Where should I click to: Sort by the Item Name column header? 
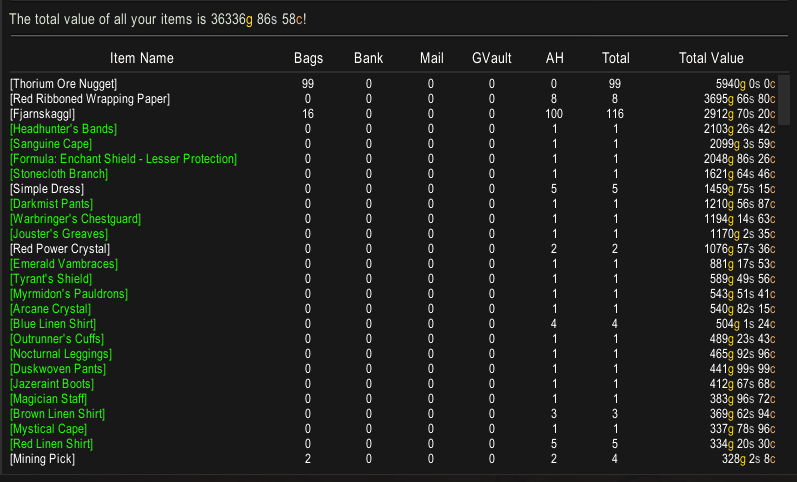click(x=142, y=58)
